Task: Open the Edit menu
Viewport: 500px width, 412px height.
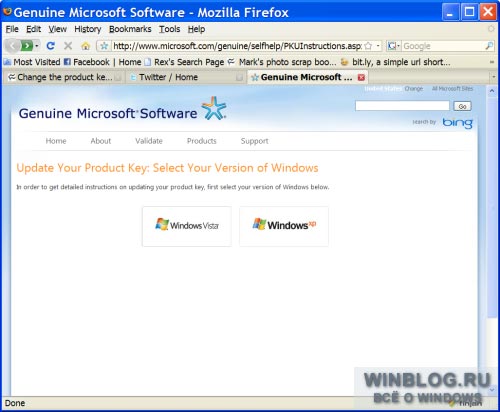Action: click(33, 29)
